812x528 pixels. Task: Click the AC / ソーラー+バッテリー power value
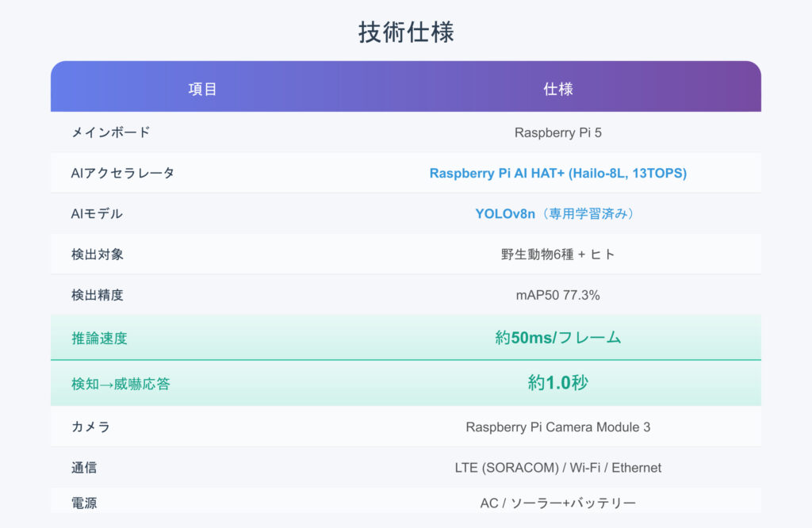tap(557, 503)
